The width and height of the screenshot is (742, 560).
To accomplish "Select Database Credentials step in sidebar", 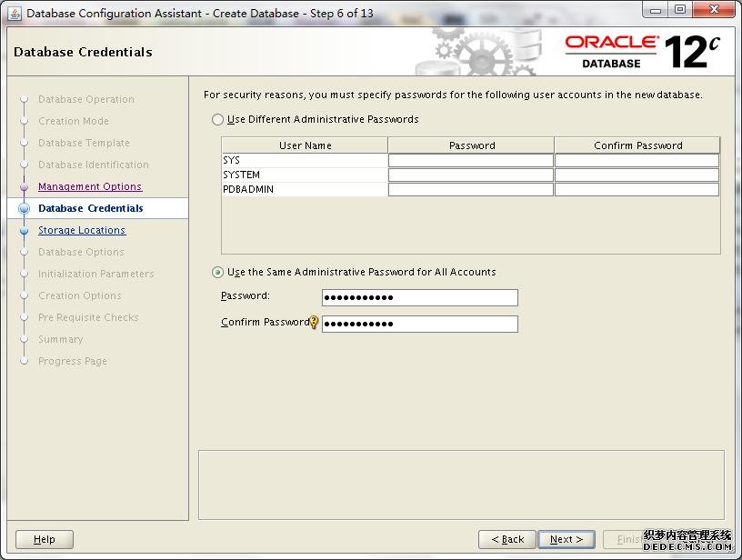I will [x=90, y=208].
